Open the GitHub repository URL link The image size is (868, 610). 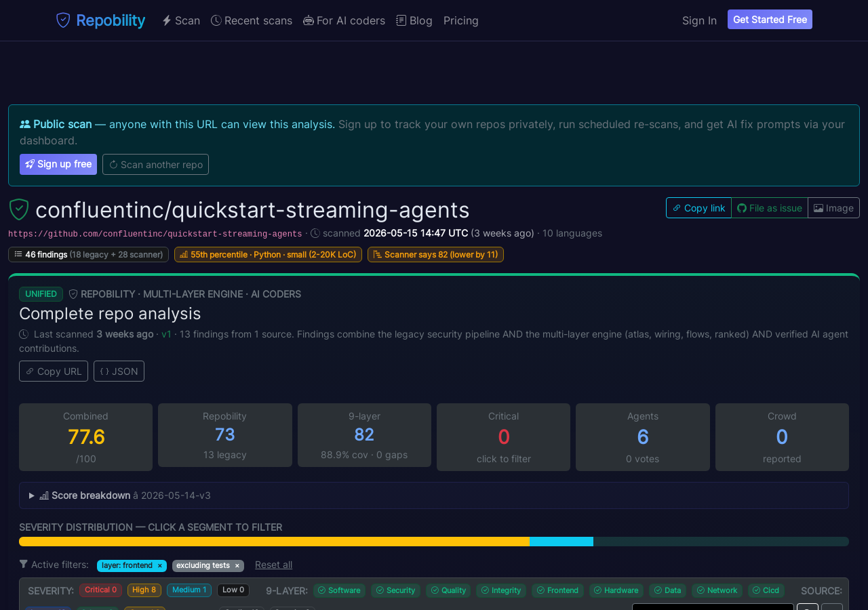click(155, 234)
